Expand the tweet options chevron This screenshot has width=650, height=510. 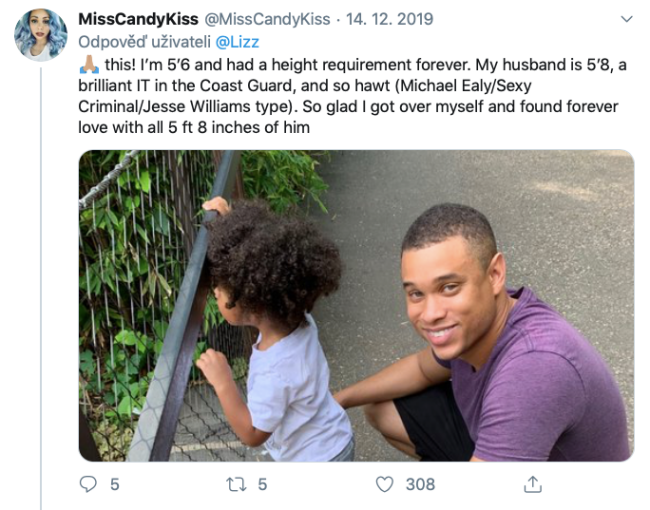point(626,19)
